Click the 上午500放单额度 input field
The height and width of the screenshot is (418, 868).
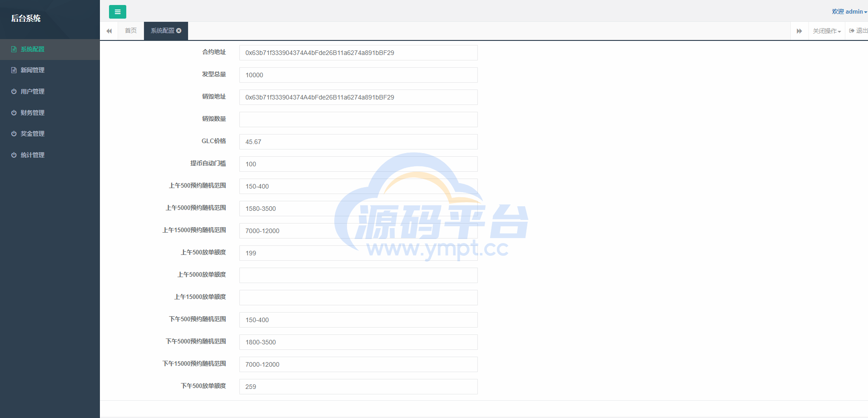point(358,253)
